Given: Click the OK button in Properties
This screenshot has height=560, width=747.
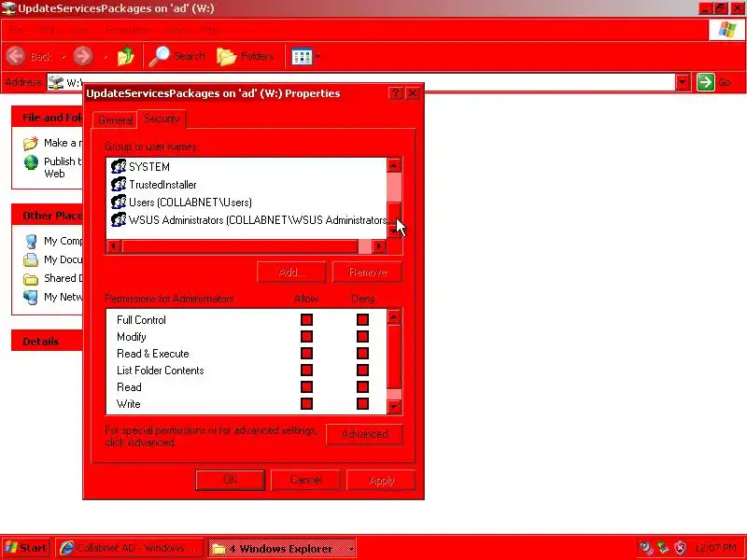Looking at the screenshot, I should coord(230,480).
